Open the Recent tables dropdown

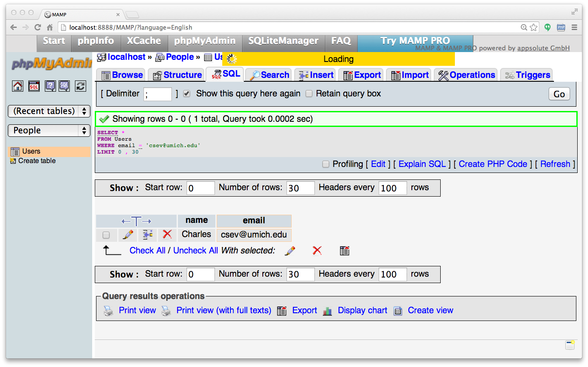pos(49,111)
